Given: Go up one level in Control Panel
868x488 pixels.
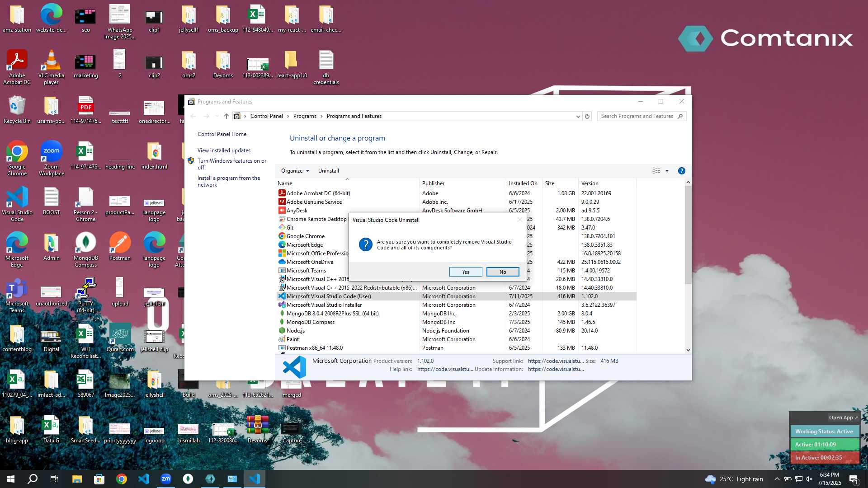Looking at the screenshot, I should click(226, 116).
